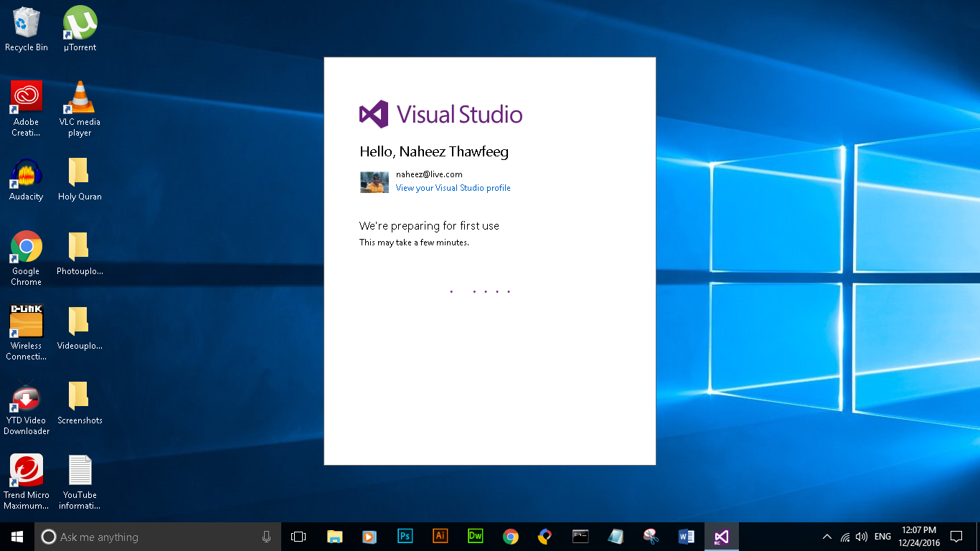Open the Wi-Fi network tray icon
The width and height of the screenshot is (980, 551).
845,537
